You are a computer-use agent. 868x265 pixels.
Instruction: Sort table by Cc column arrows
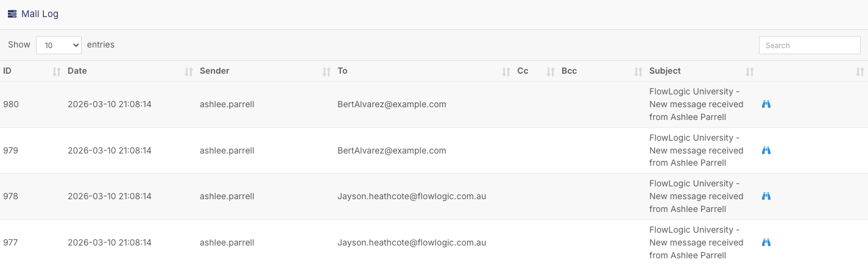pyautogui.click(x=551, y=72)
